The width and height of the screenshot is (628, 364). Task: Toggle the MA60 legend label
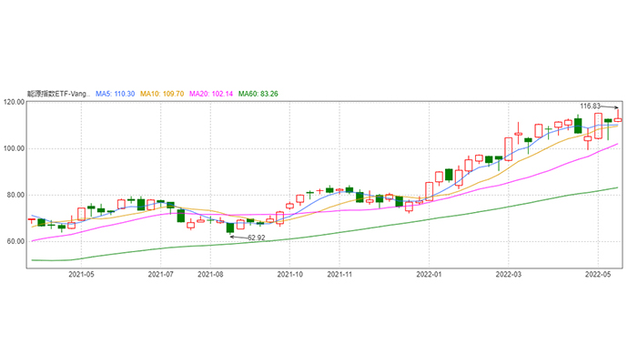(x=260, y=94)
